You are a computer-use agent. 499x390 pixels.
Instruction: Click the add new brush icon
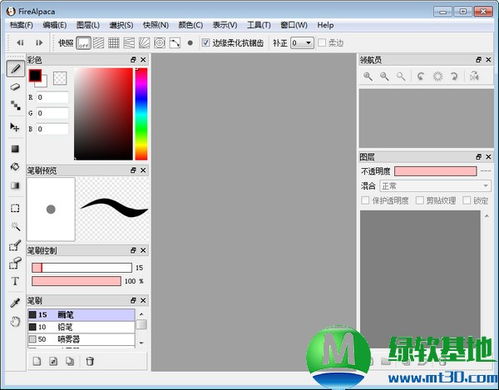[37, 361]
